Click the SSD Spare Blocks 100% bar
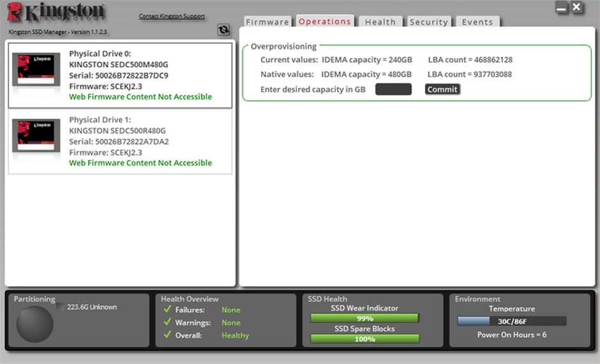This screenshot has height=364, width=600. 364,339
